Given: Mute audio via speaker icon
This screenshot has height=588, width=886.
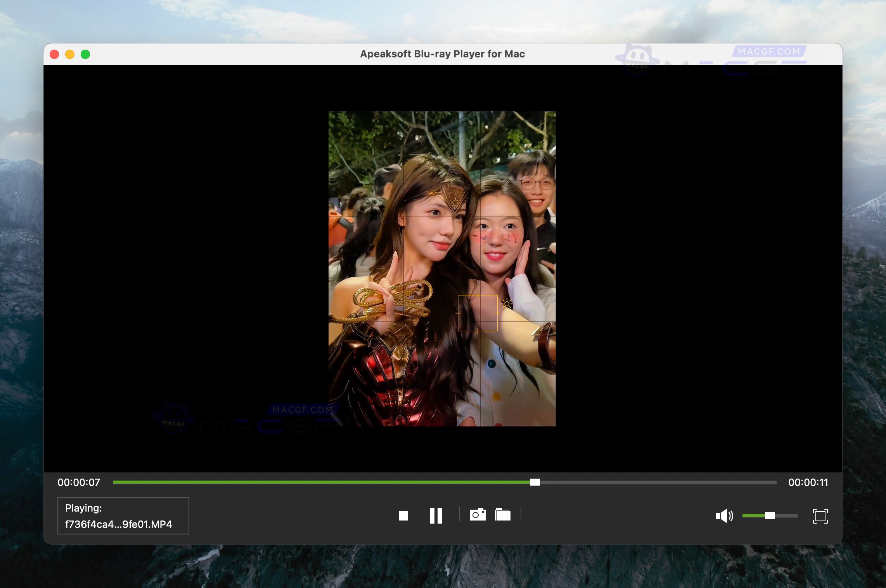Looking at the screenshot, I should [724, 516].
